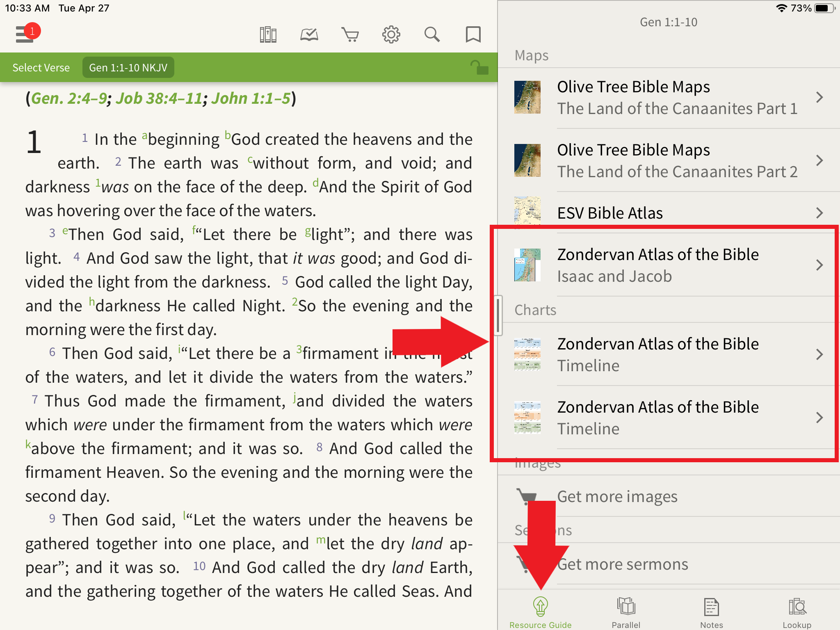Screen dimensions: 840x630
Task: Tap the 10:33 AM clock
Action: [27, 8]
